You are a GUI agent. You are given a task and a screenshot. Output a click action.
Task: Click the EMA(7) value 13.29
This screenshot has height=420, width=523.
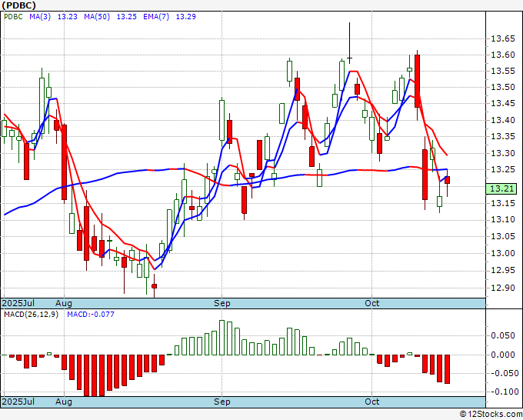pyautogui.click(x=186, y=17)
